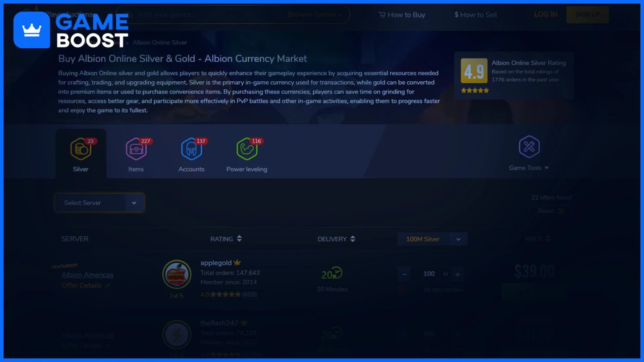The image size is (644, 362).
Task: Open applegold Offer Details link
Action: (x=81, y=286)
